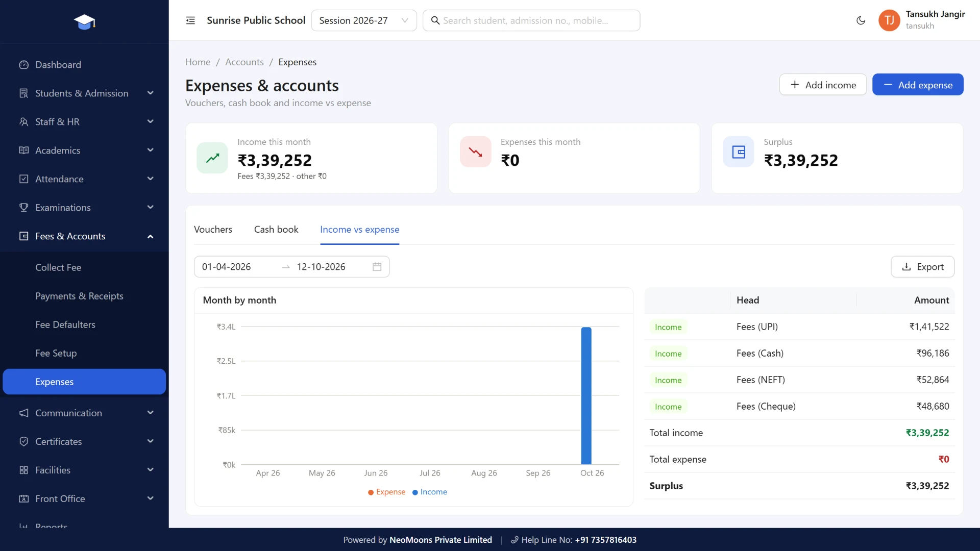This screenshot has height=551, width=980.
Task: Expand Academics menu chevron
Action: pyautogui.click(x=150, y=150)
